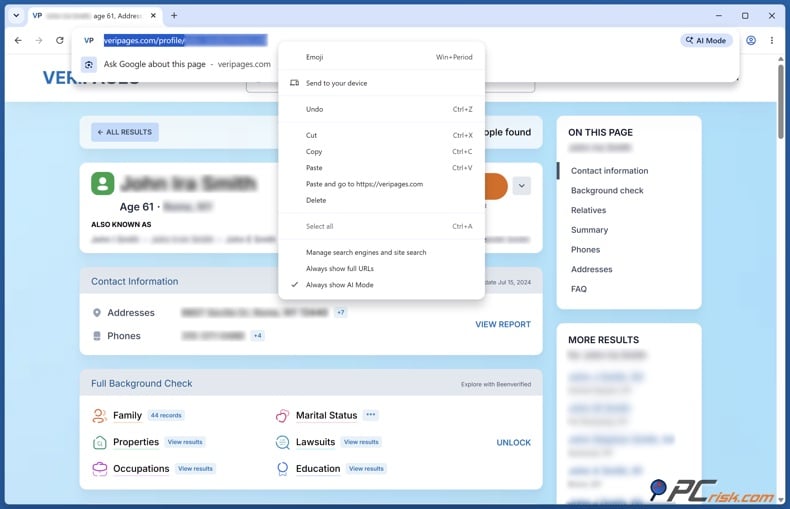
Task: Click the Family icon
Action: coord(99,415)
